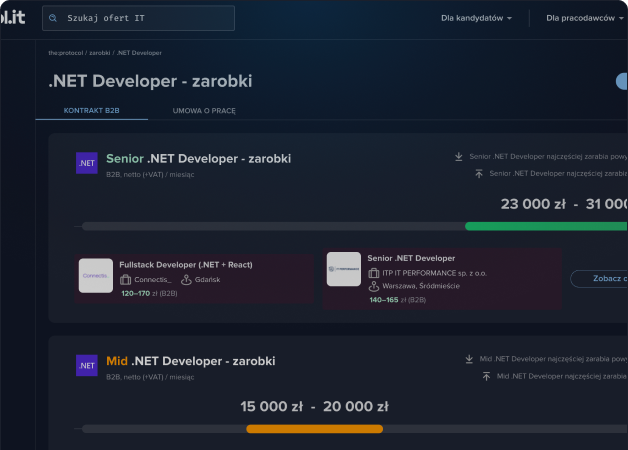Screen dimensions: 628x450
Task: Click the '140–165 zł (B2B)' rate text
Action: 398,300
